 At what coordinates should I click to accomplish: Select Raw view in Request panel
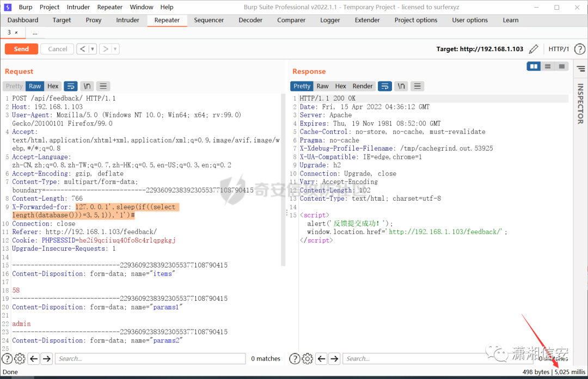tap(35, 86)
